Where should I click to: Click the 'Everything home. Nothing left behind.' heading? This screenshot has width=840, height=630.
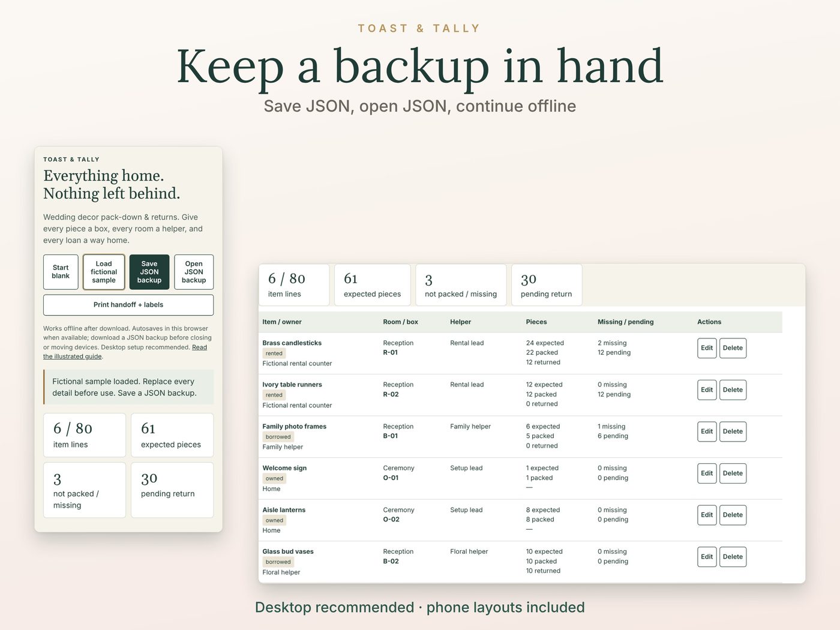pyautogui.click(x=112, y=184)
